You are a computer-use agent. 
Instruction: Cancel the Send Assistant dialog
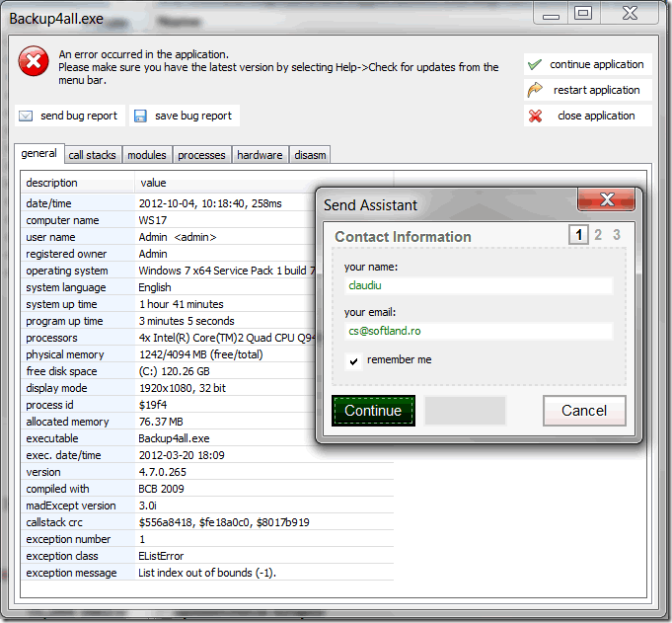(x=584, y=411)
